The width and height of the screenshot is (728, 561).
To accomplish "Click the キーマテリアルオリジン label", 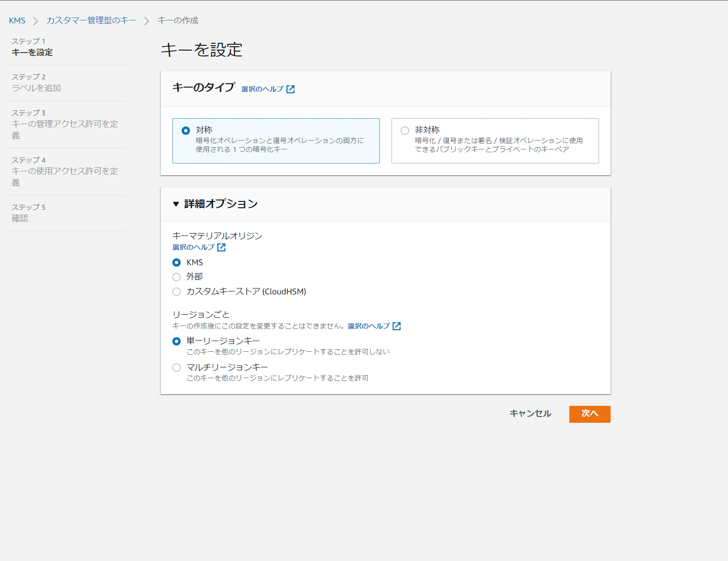I will pyautogui.click(x=217, y=236).
